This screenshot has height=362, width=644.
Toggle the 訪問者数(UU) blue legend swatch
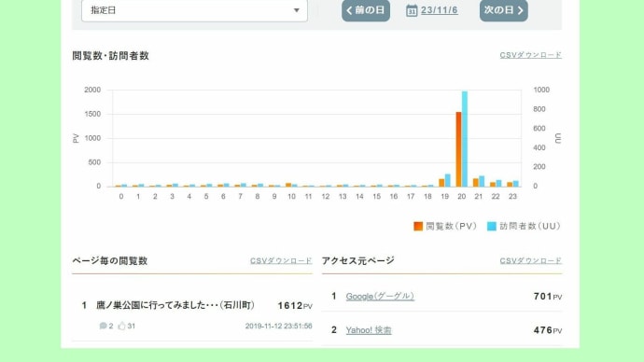(492, 226)
